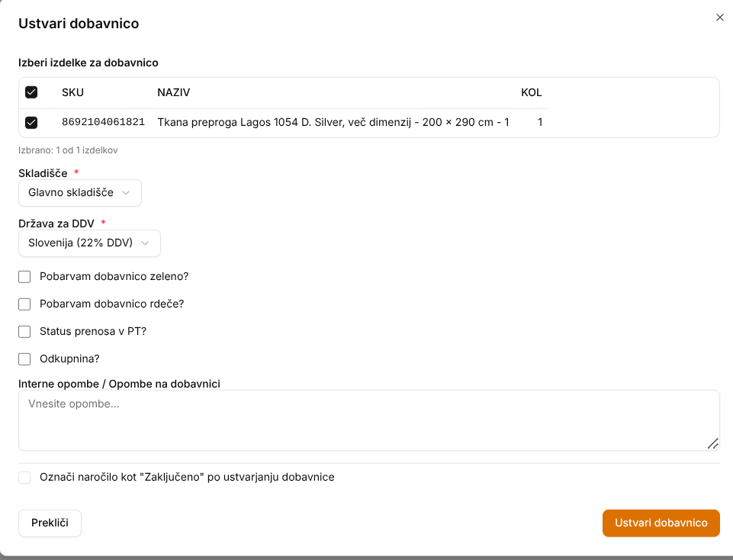Select the Tkana preproga Lagos product row
The height and width of the screenshot is (560, 733).
[x=333, y=122]
